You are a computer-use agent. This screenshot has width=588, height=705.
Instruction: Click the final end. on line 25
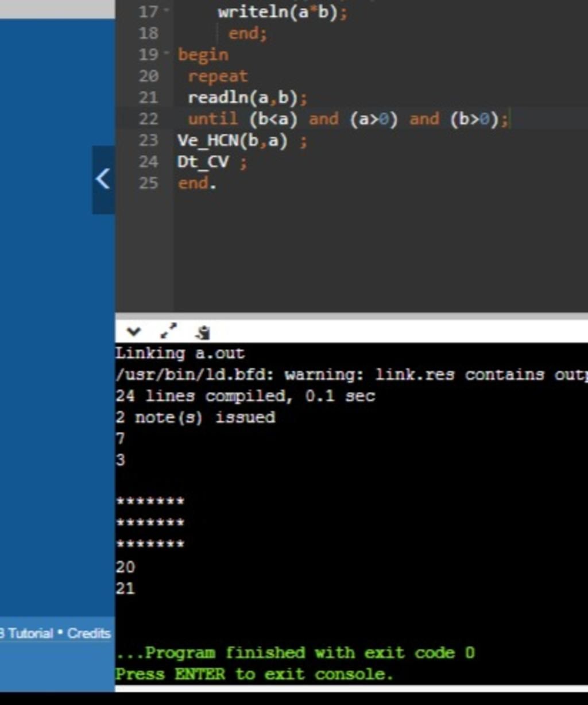point(197,183)
